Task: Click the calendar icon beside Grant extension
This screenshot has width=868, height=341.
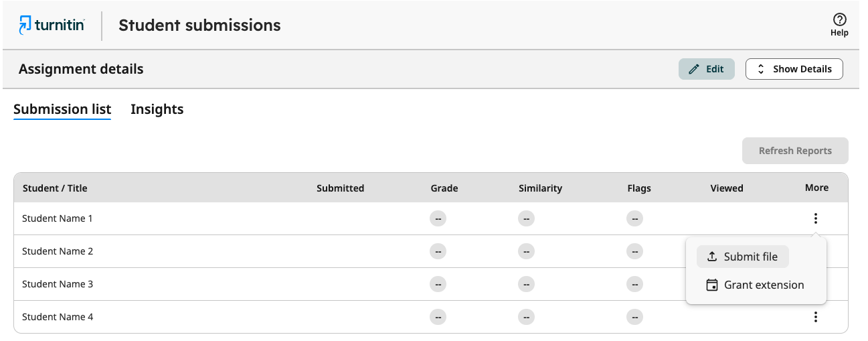Action: [712, 285]
